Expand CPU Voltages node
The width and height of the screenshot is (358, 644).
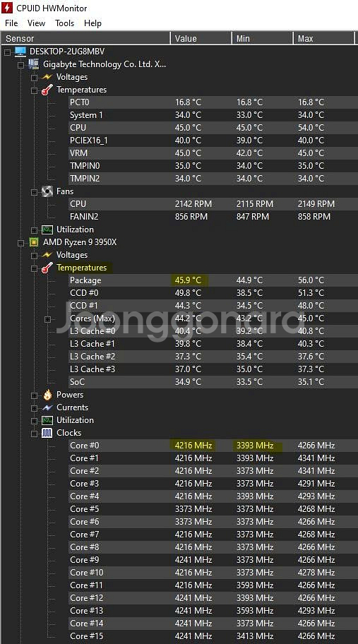[34, 255]
